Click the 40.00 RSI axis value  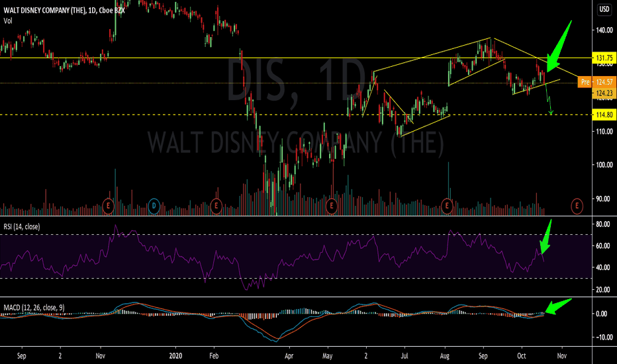603,267
